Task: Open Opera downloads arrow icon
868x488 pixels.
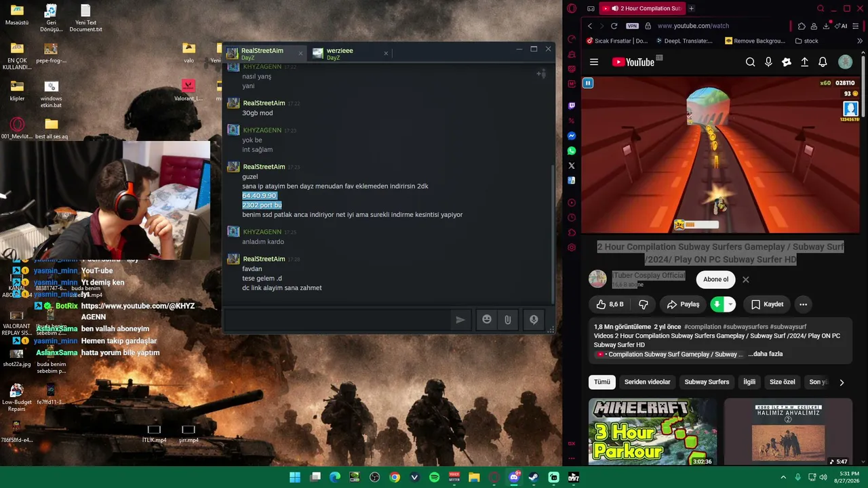Action: [x=826, y=26]
